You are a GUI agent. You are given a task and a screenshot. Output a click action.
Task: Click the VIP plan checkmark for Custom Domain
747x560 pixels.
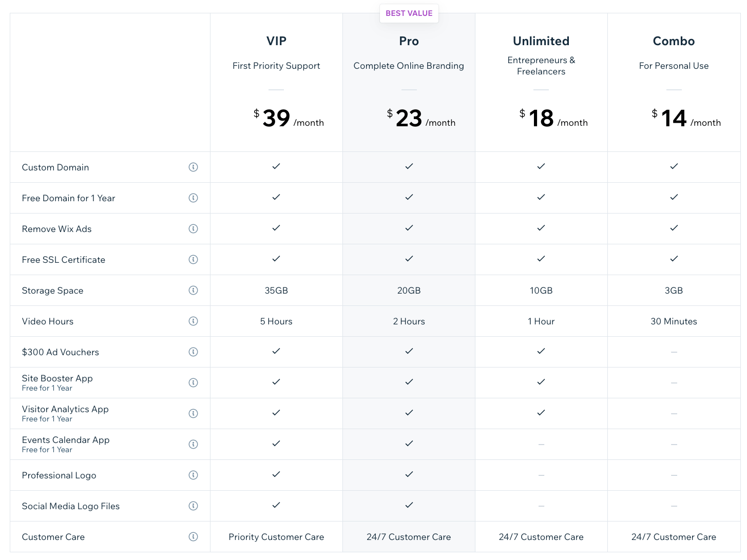pyautogui.click(x=276, y=167)
